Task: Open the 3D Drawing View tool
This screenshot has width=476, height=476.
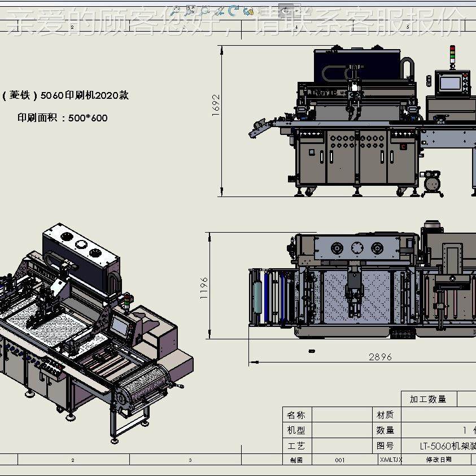Action: (248, 11)
